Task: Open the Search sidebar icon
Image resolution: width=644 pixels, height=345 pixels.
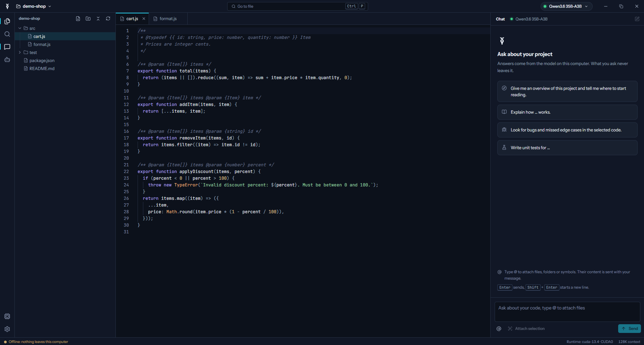Action: [x=7, y=34]
